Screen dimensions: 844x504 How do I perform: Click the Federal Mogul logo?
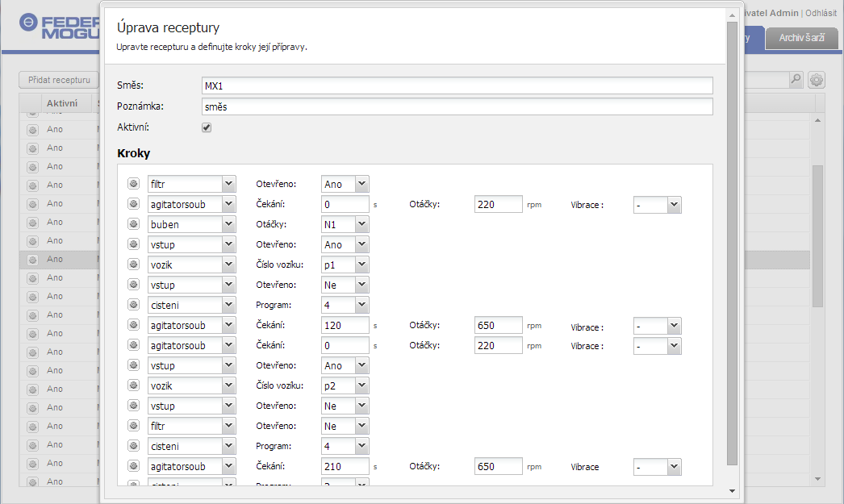tap(59, 27)
